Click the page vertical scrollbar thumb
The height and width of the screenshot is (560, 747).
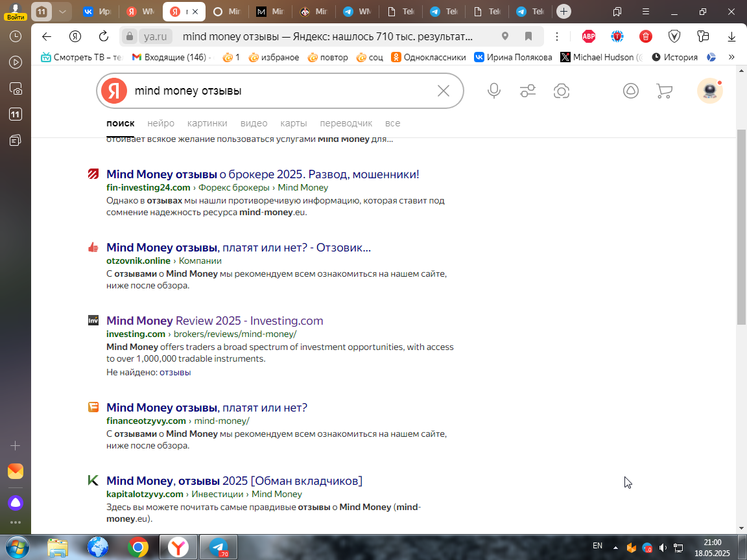[x=741, y=227]
